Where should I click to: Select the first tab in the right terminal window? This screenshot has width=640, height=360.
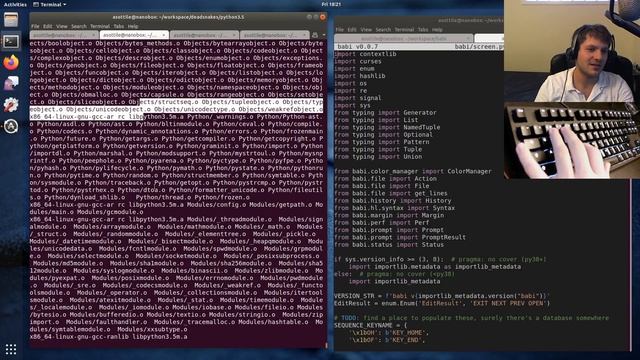(x=404, y=38)
